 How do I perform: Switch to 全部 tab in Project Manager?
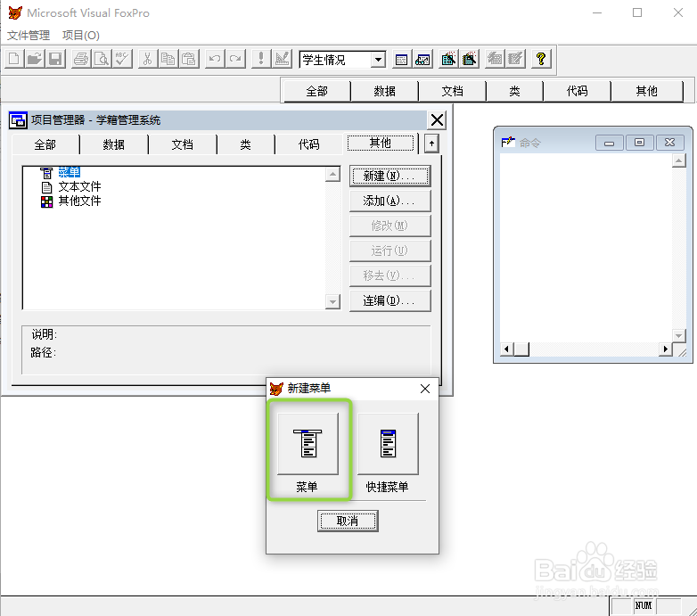pyautogui.click(x=45, y=144)
